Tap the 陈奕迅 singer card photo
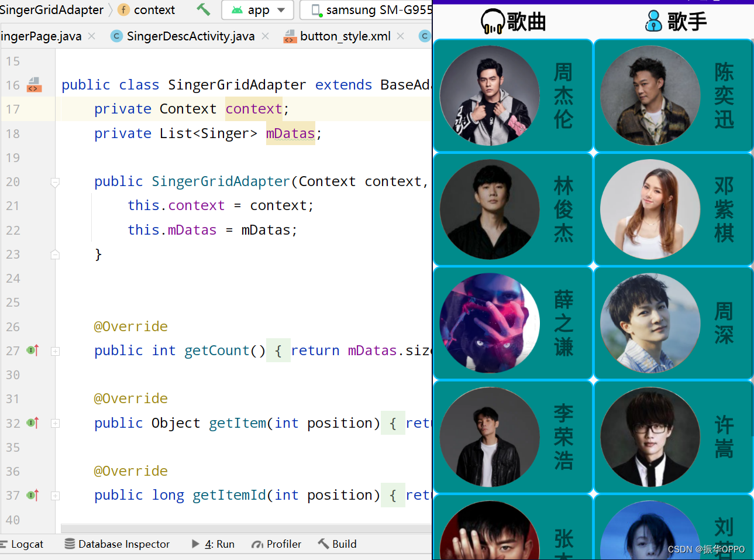The image size is (754, 560). tap(650, 95)
